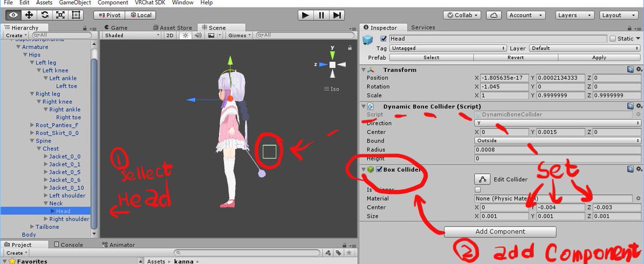Toggle Box Collider enabled checkbox

379,170
